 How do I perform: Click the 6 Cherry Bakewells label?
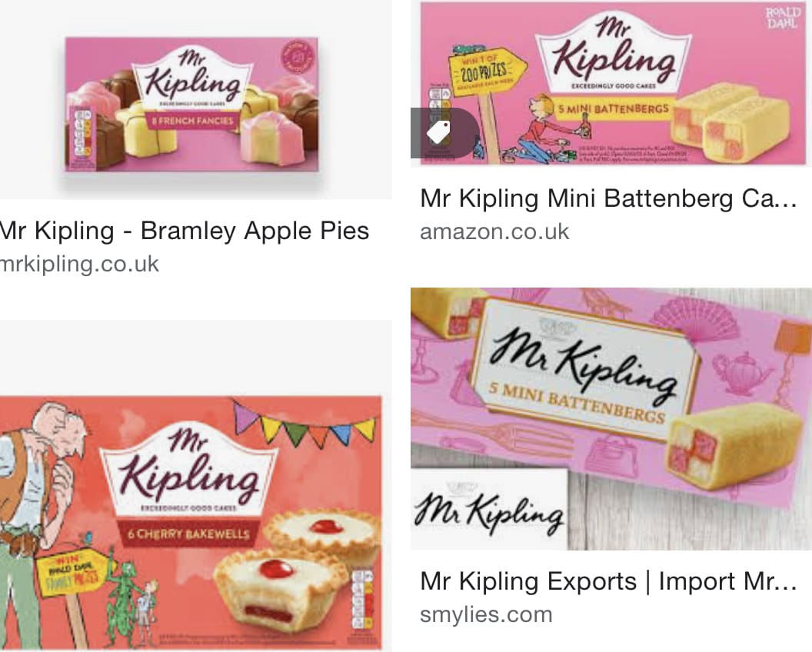(188, 534)
